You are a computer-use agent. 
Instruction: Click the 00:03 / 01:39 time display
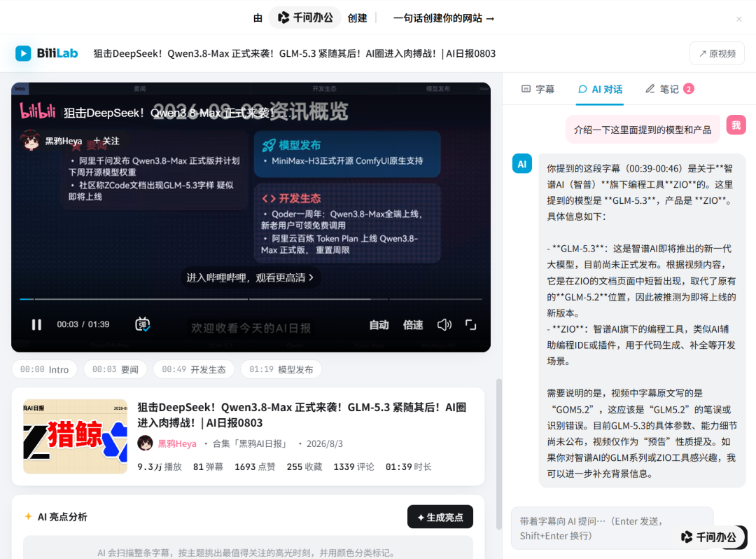coord(83,324)
